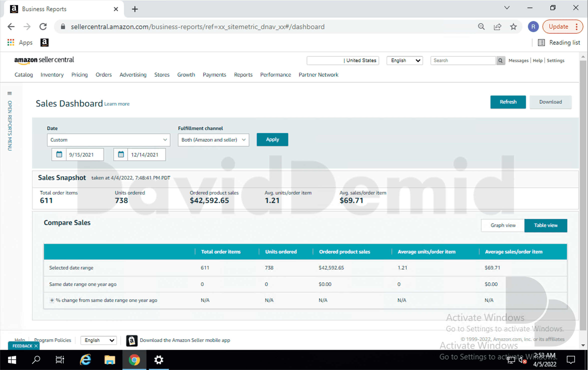
Task: Open the Reports menu
Action: (x=243, y=75)
